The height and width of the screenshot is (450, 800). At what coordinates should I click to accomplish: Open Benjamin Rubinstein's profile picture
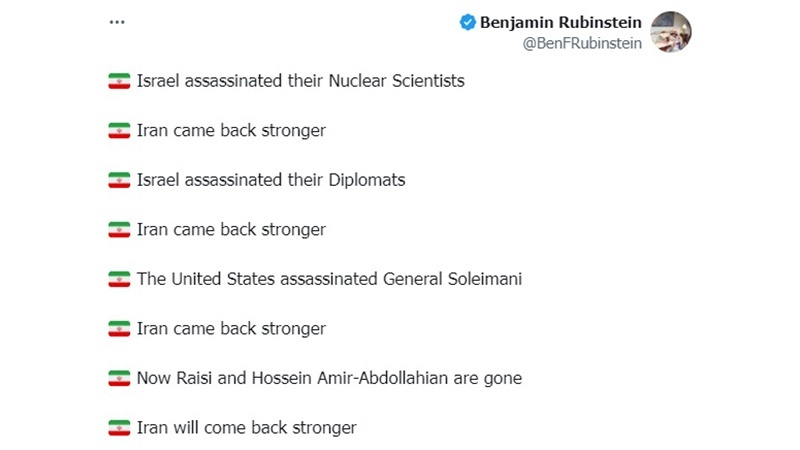pyautogui.click(x=670, y=32)
